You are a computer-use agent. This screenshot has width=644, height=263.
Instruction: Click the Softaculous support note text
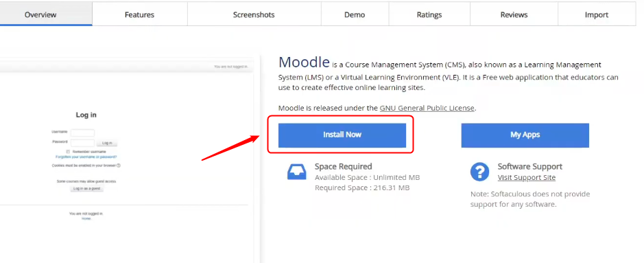tap(530, 199)
